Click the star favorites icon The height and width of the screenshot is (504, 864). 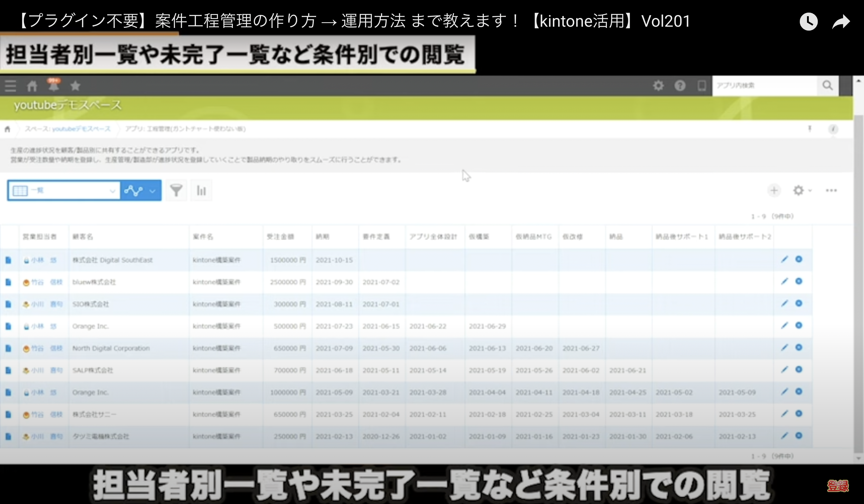point(75,86)
